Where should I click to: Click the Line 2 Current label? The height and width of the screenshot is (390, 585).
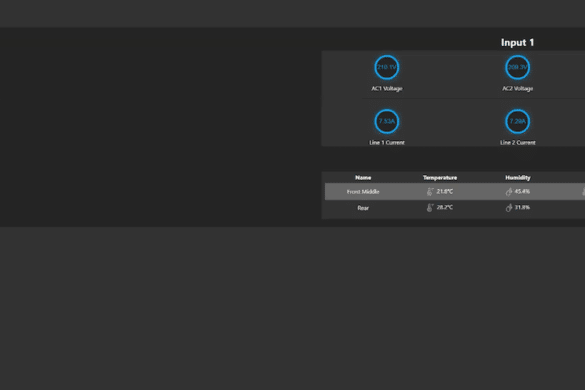517,143
